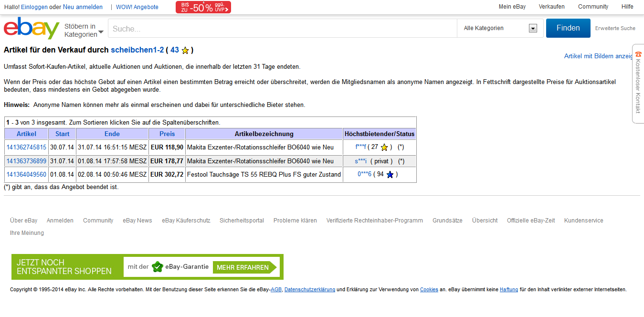Screen dimensions: 644x317
Task: Click the Grundsätze footer link
Action: (447, 221)
